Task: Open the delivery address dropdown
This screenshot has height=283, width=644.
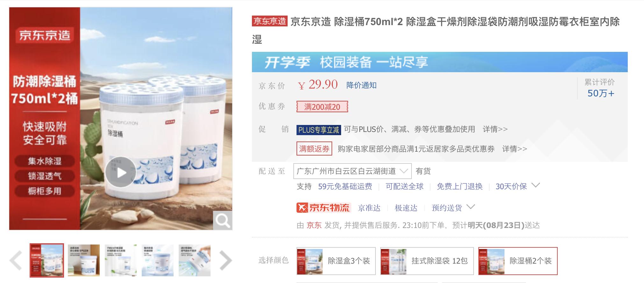Action: (x=352, y=171)
